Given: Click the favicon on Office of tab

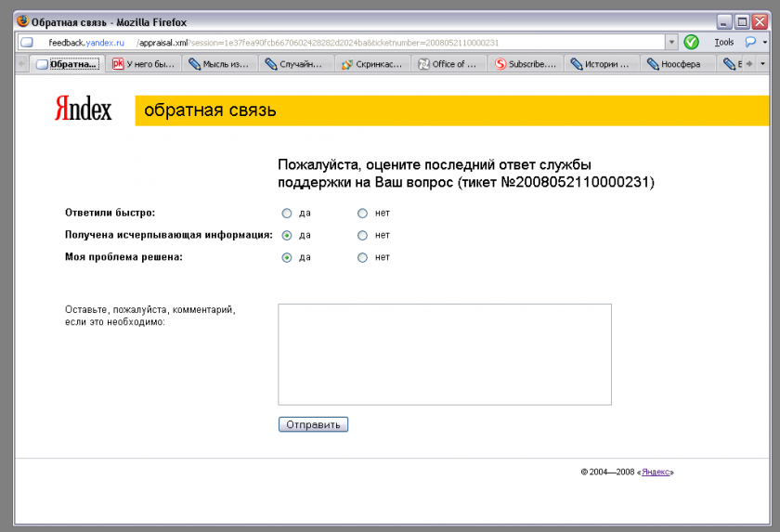Looking at the screenshot, I should [423, 64].
